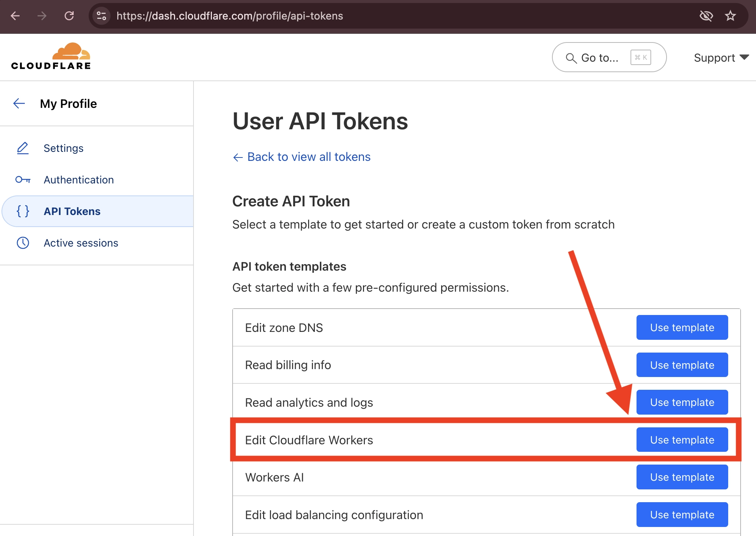Click the API token templates subheading
The image size is (756, 536).
tap(289, 266)
